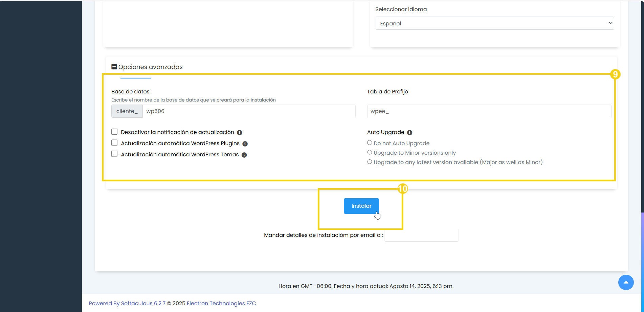
Task: Click the Hora en GMT -06:00 date text
Action: [366, 286]
